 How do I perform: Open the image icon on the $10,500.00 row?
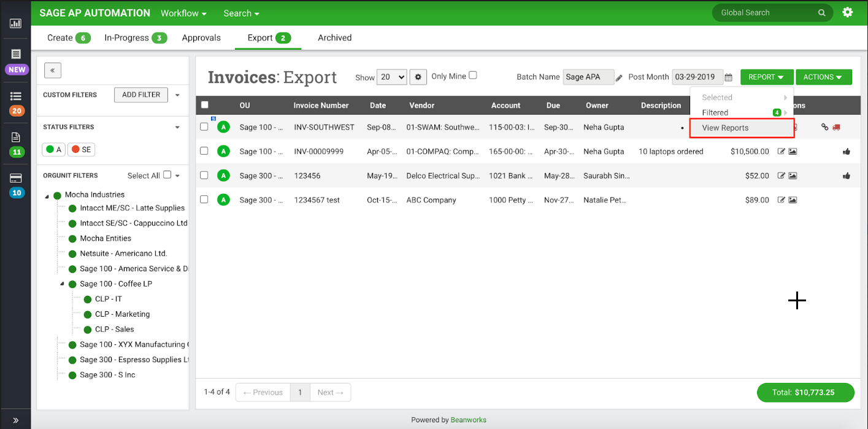point(793,152)
